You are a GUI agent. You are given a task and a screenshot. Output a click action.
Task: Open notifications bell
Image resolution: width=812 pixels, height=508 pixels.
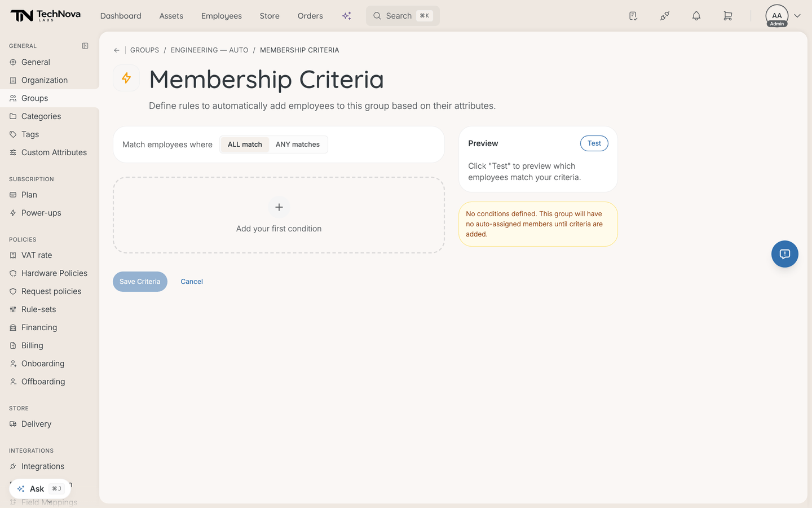pos(696,16)
